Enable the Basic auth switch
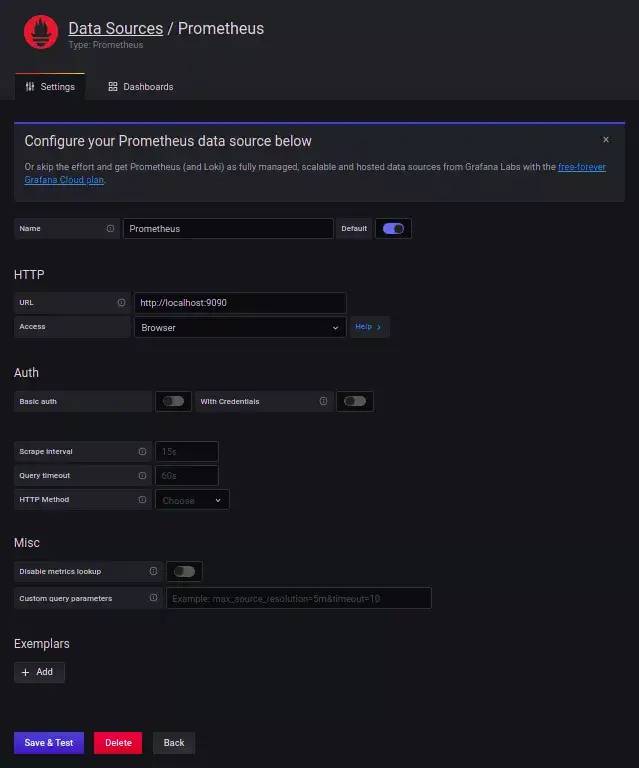Screen dimensions: 639x768 click(x=173, y=402)
